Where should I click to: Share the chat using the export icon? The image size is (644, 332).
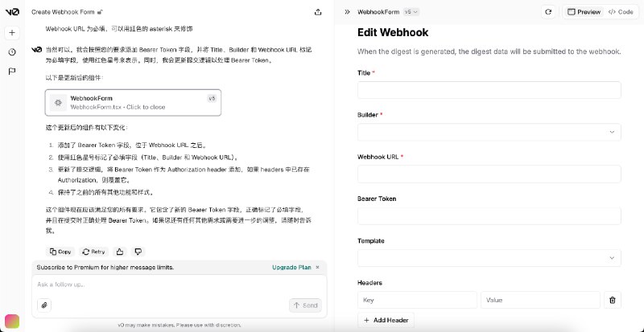pos(318,12)
